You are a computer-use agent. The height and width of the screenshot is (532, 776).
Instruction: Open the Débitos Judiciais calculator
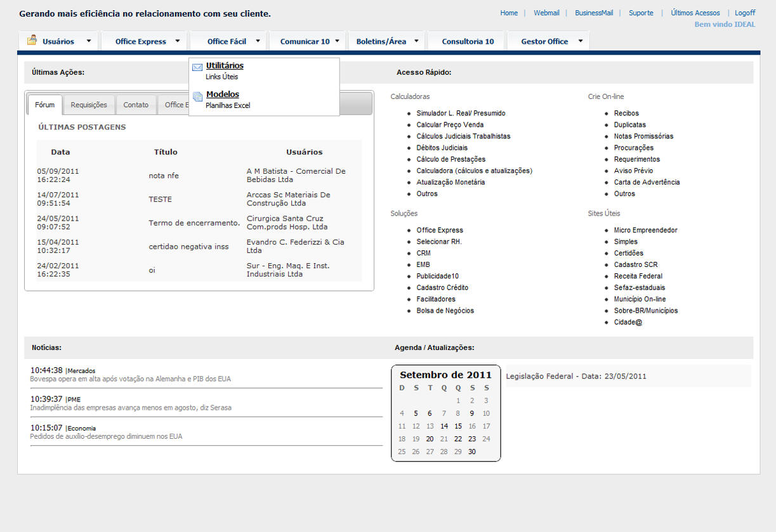point(442,148)
